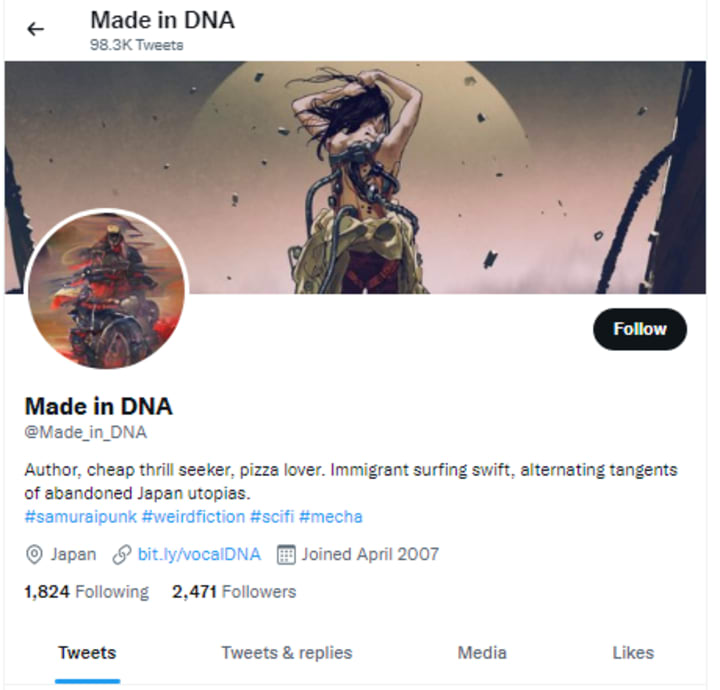Image resolution: width=720 pixels, height=690 pixels.
Task: Click the link chain icon
Action: point(122,555)
